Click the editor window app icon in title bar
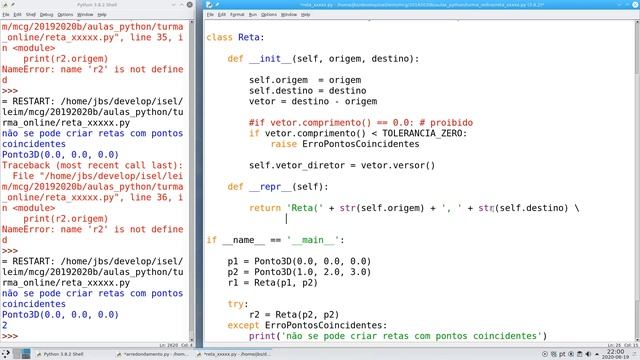640x360 pixels. (x=209, y=4)
